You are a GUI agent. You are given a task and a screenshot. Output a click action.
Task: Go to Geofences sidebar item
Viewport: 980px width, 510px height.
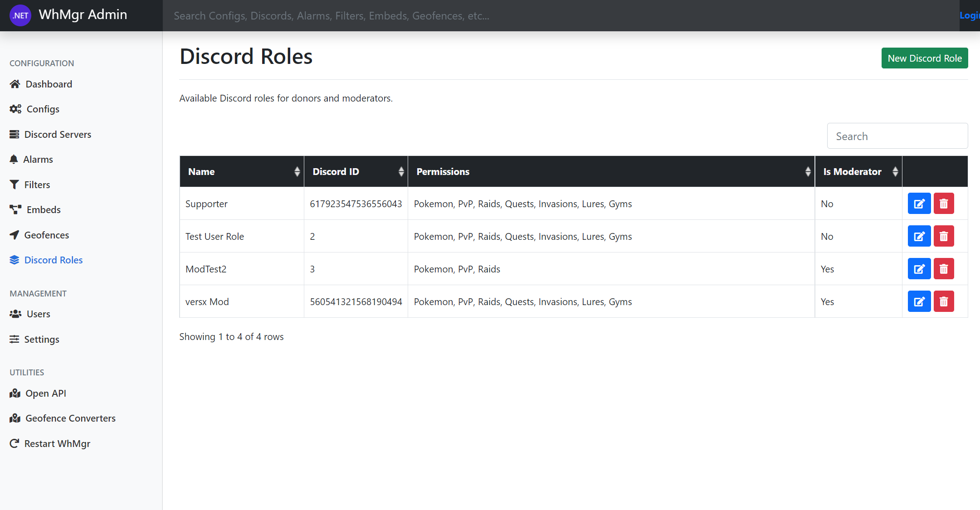46,235
